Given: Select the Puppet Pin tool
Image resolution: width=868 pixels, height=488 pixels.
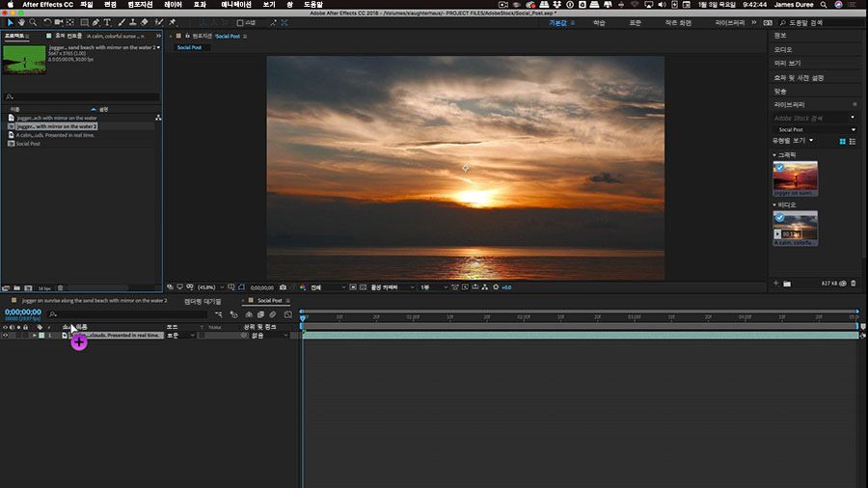Looking at the screenshot, I should 173,23.
